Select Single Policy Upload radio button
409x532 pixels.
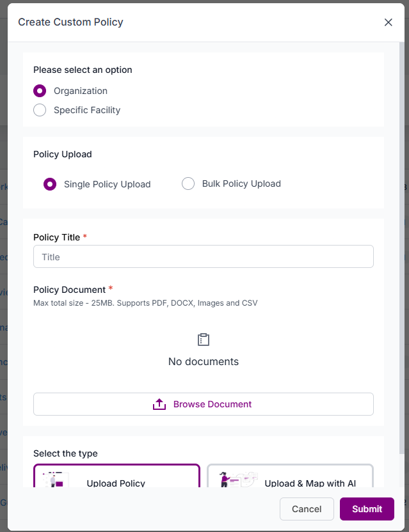tap(50, 184)
